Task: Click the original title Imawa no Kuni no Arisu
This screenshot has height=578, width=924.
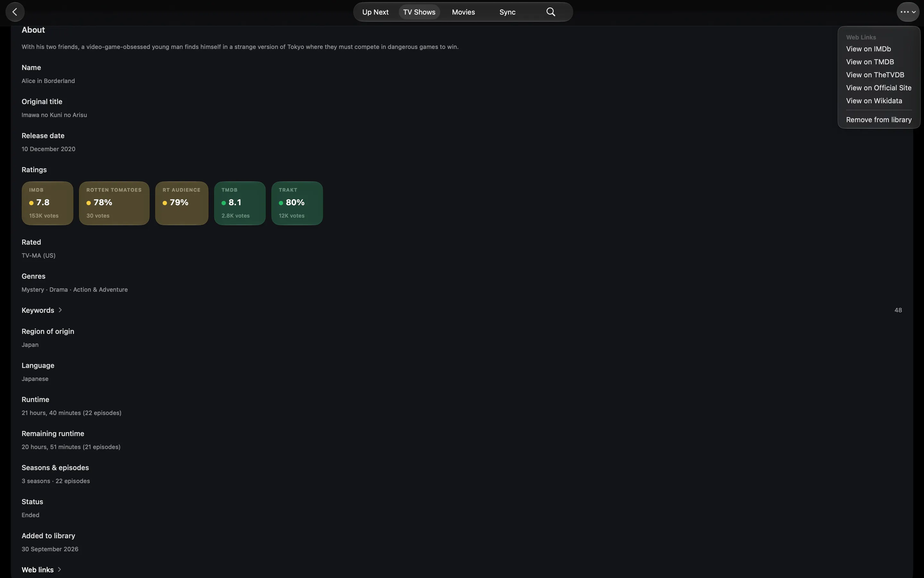Action: (54, 115)
